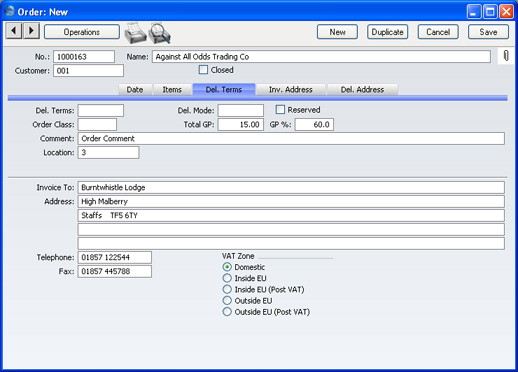This screenshot has width=518, height=372.
Task: Select Domestic VAT zone
Action: 227,267
